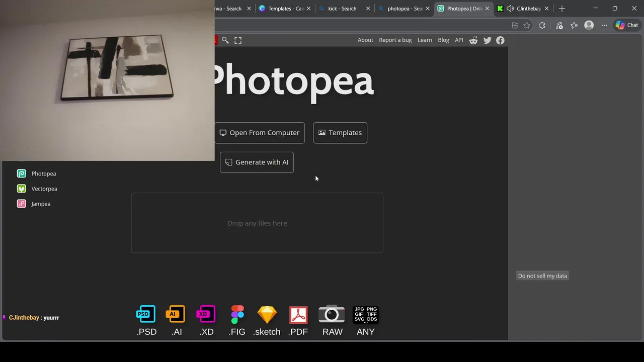The image size is (644, 362).
Task: Open Photopea's Facebook page icon
Action: (x=500, y=40)
